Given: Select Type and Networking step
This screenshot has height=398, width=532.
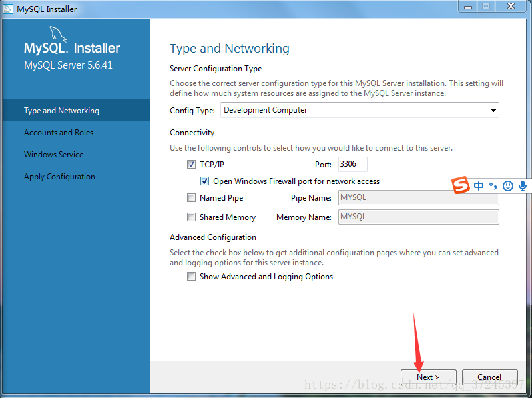Looking at the screenshot, I should [x=76, y=111].
